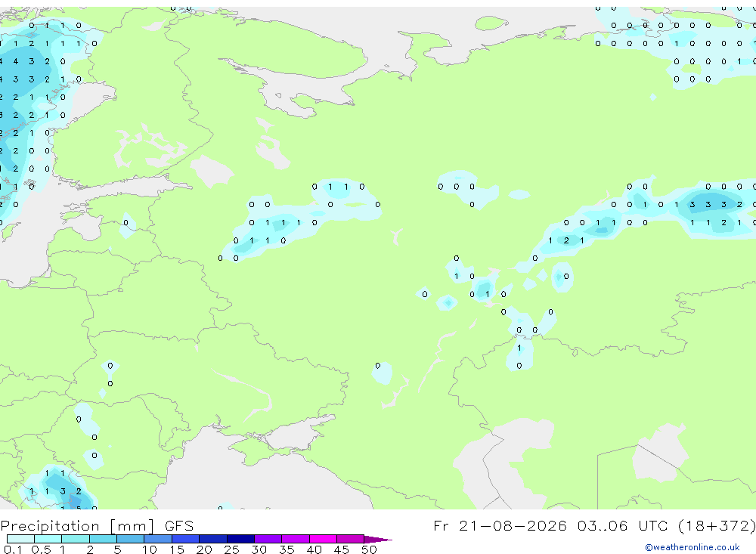Select the 5–10 mm legend color swatch

[x=131, y=539]
